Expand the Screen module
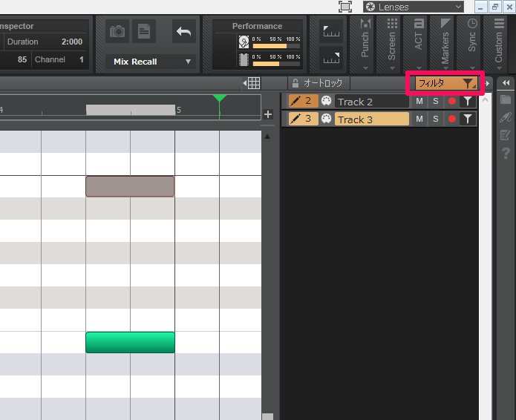 coord(392,68)
